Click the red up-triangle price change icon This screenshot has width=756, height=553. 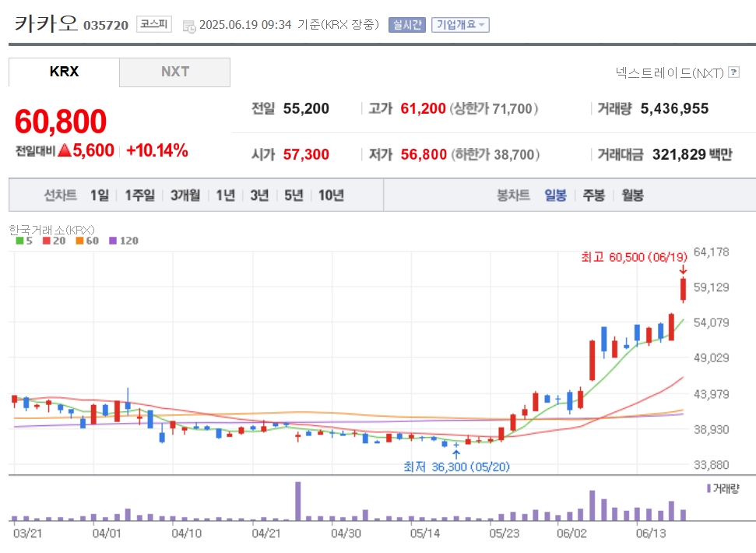(x=65, y=150)
